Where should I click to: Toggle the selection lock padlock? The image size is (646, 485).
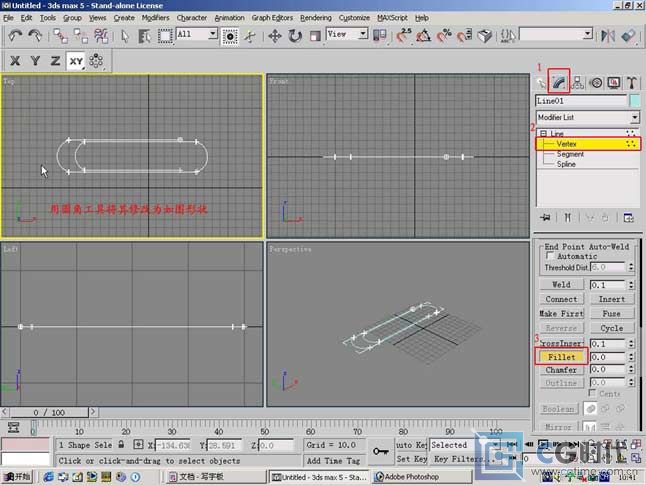121,445
